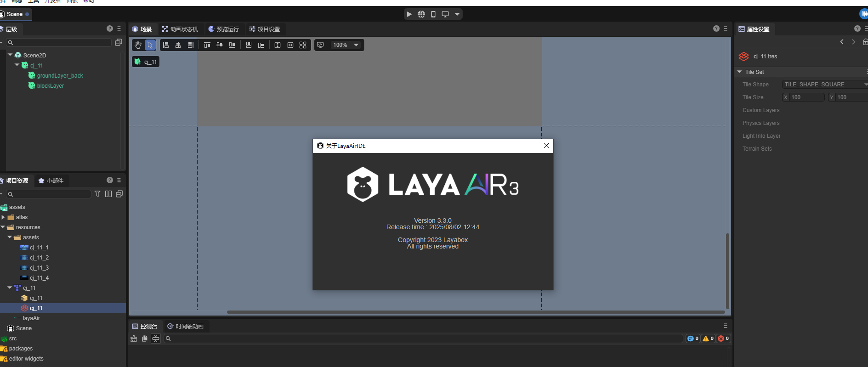Click the screen preview monitor icon in toolbar
This screenshot has height=367, width=868.
321,45
